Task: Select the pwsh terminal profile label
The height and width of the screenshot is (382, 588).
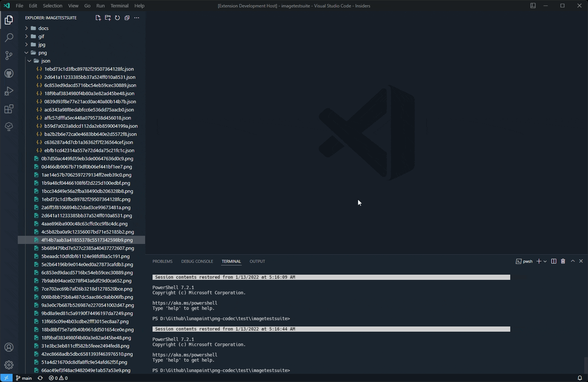Action: click(524, 261)
